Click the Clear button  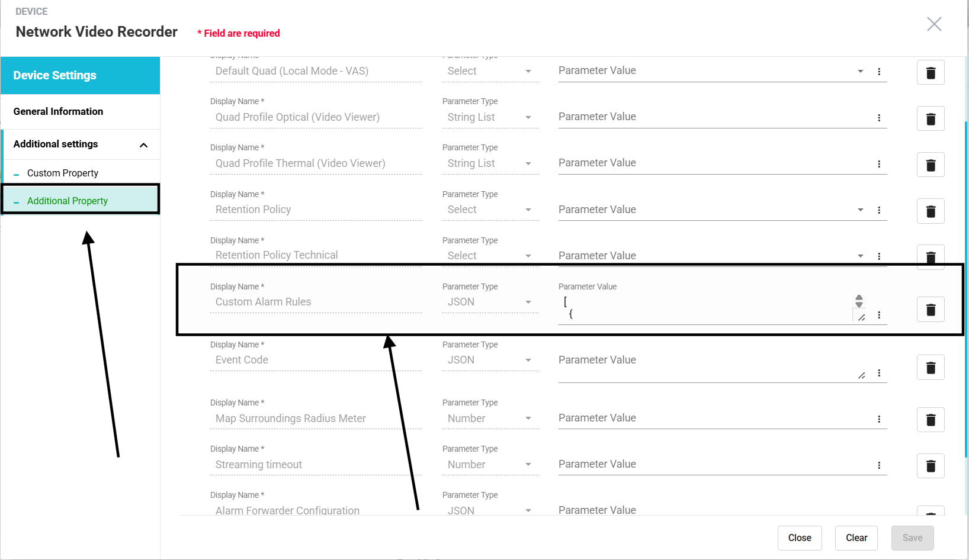[x=856, y=538]
